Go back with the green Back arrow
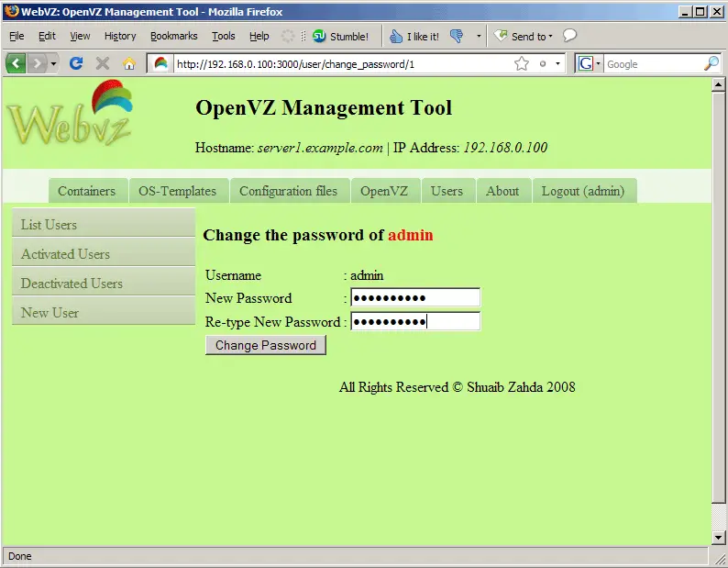The image size is (728, 568). click(16, 63)
